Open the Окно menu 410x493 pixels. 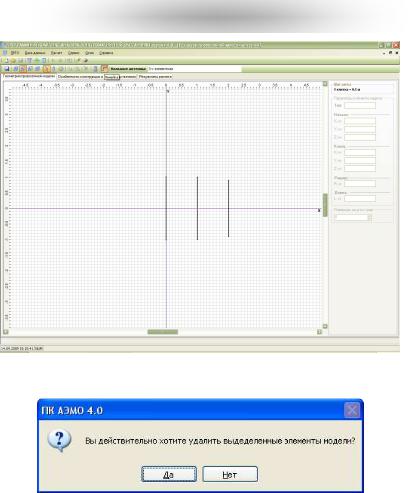click(x=89, y=53)
